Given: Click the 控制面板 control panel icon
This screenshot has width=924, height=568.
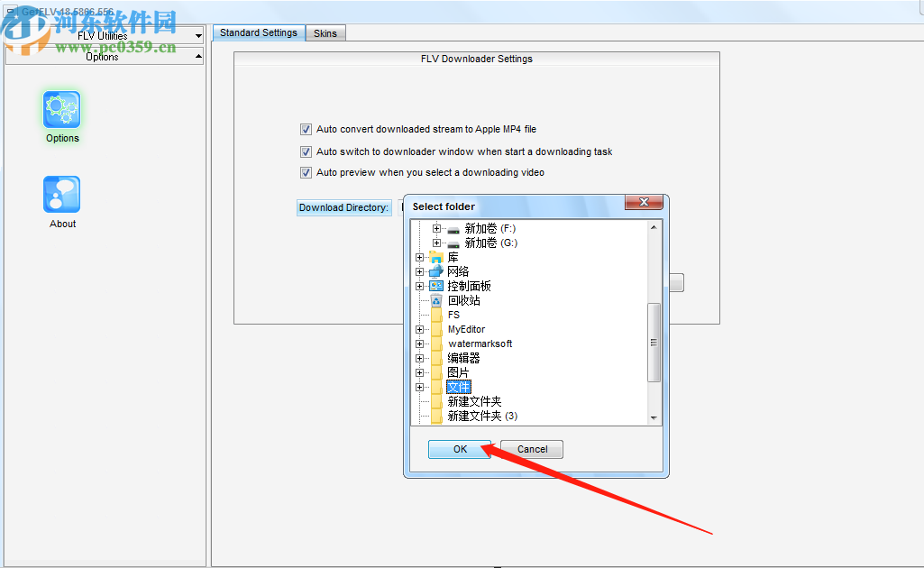Looking at the screenshot, I should point(436,287).
